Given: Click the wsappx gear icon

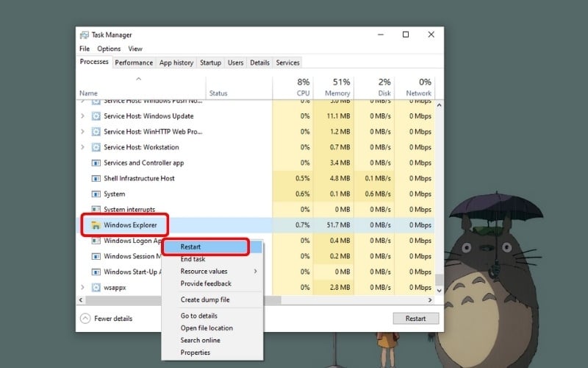Looking at the screenshot, I should tap(96, 288).
